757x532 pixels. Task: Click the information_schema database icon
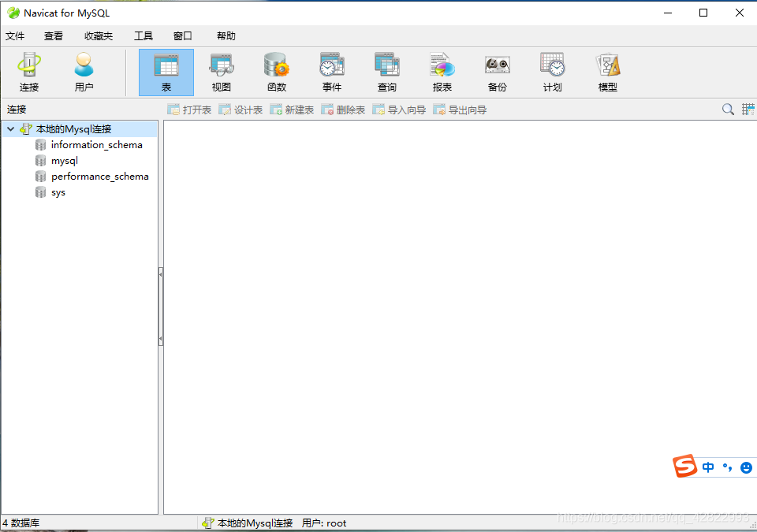click(40, 145)
